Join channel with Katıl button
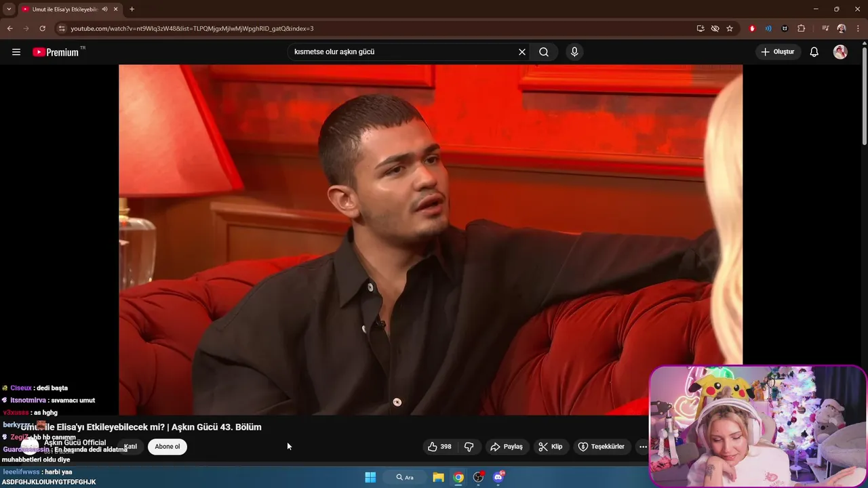868x488 pixels. (x=130, y=447)
